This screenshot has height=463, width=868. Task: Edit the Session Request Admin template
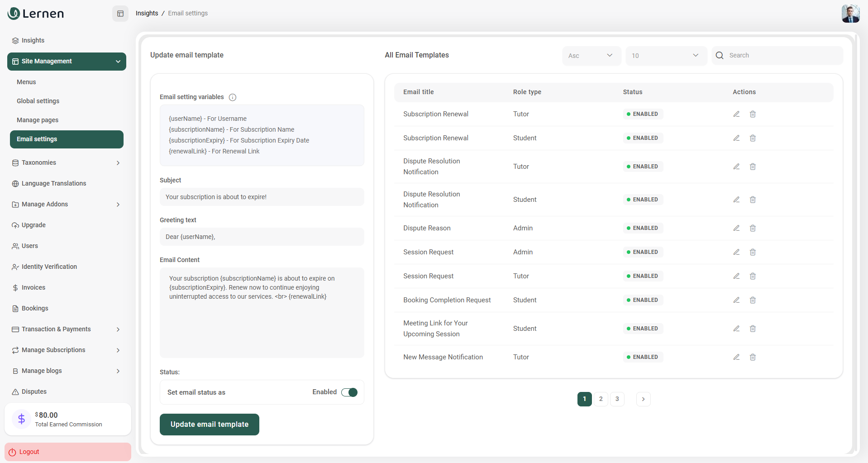(736, 252)
